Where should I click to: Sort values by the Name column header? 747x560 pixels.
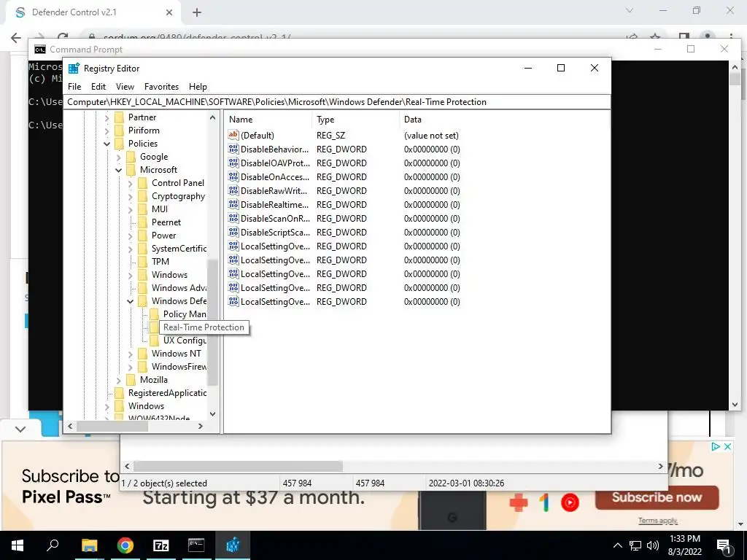coord(268,120)
